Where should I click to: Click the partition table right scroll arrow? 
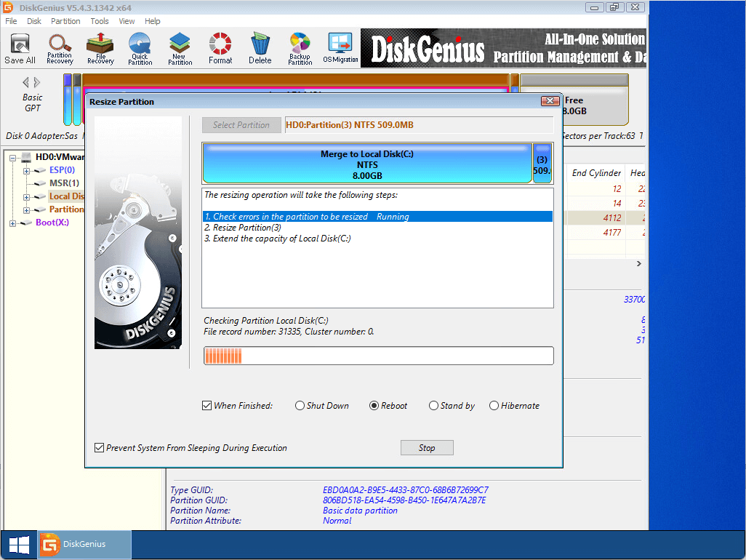pyautogui.click(x=639, y=263)
